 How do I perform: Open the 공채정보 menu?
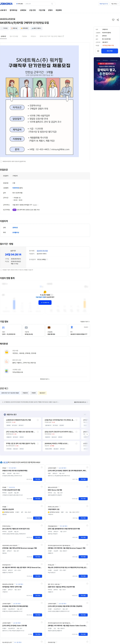pyautogui.click(x=23, y=10)
